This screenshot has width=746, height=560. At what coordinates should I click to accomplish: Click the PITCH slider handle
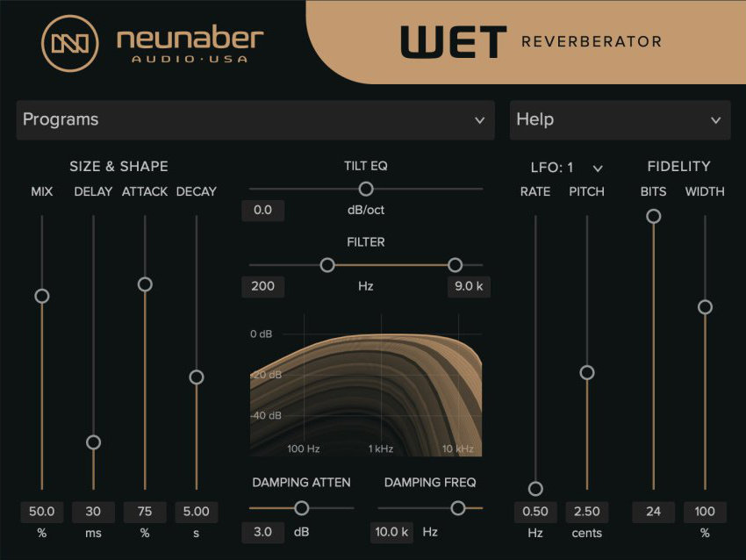pyautogui.click(x=587, y=372)
